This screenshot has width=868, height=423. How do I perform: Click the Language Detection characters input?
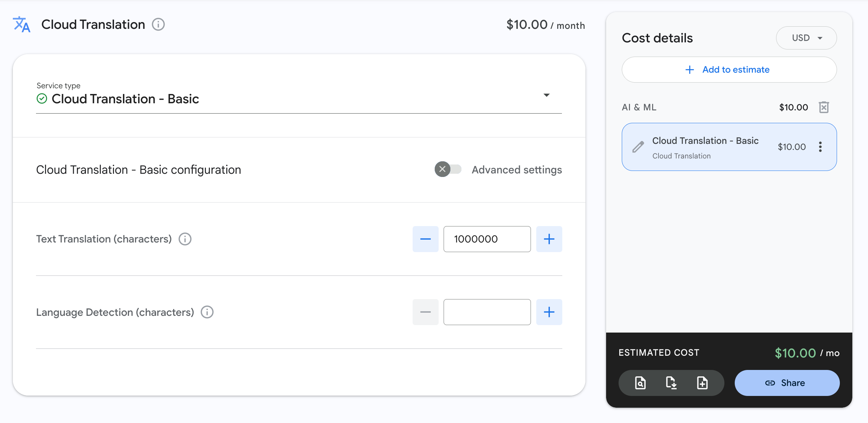point(487,312)
